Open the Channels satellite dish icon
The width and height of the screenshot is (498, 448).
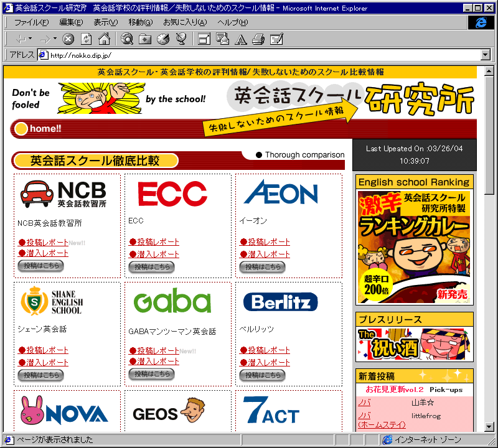pos(181,39)
